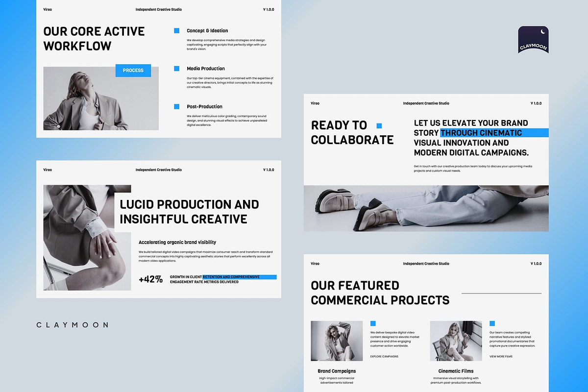
Task: Click the "We build tailored digital video campaigns" paragraph
Action: click(x=206, y=256)
